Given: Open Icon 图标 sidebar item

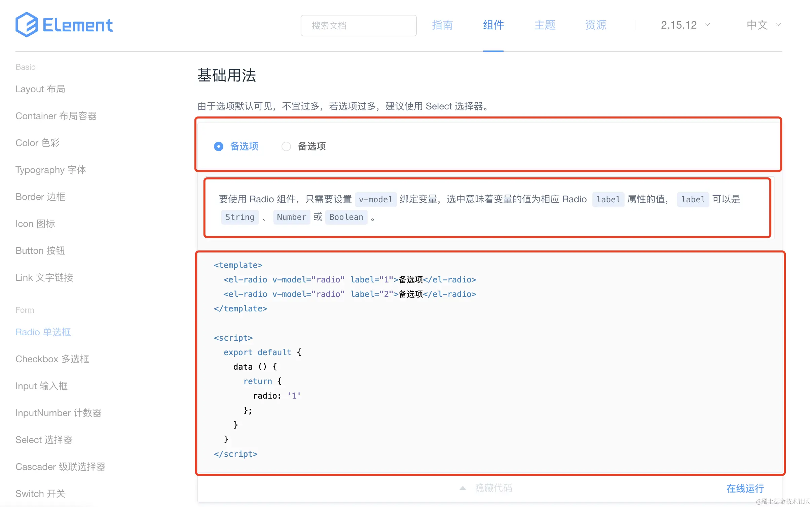Looking at the screenshot, I should pos(35,224).
